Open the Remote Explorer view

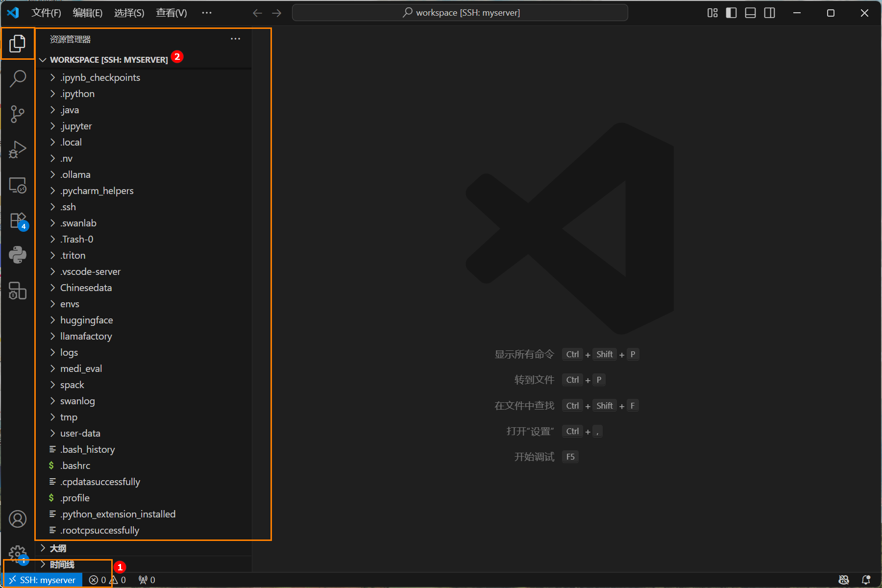(x=18, y=185)
